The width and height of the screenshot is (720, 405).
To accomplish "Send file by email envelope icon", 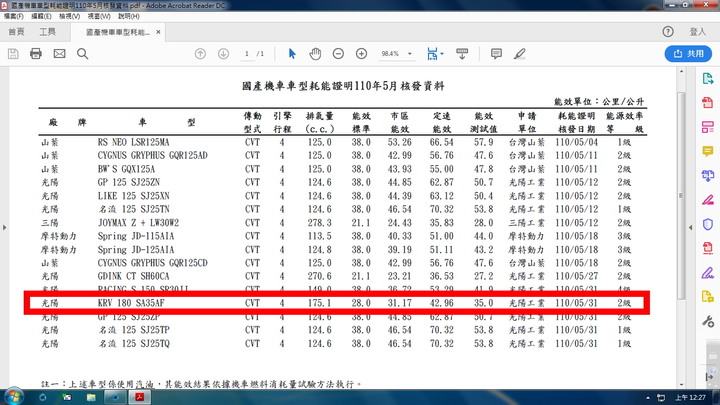I will pos(59,54).
